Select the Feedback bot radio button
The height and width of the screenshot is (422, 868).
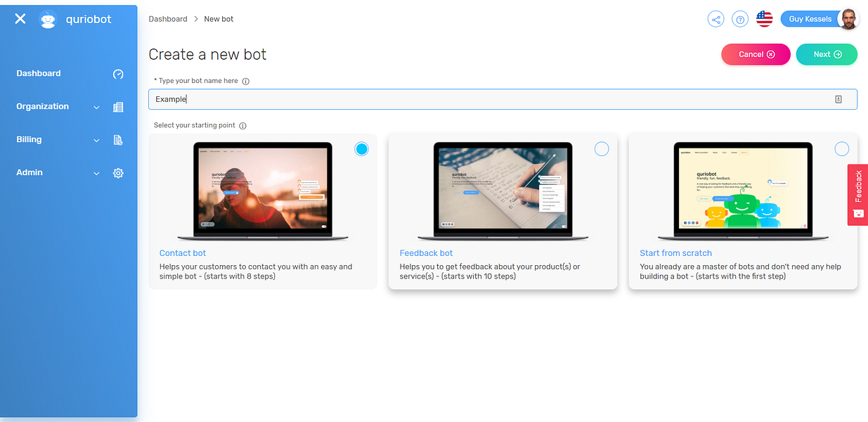(602, 148)
